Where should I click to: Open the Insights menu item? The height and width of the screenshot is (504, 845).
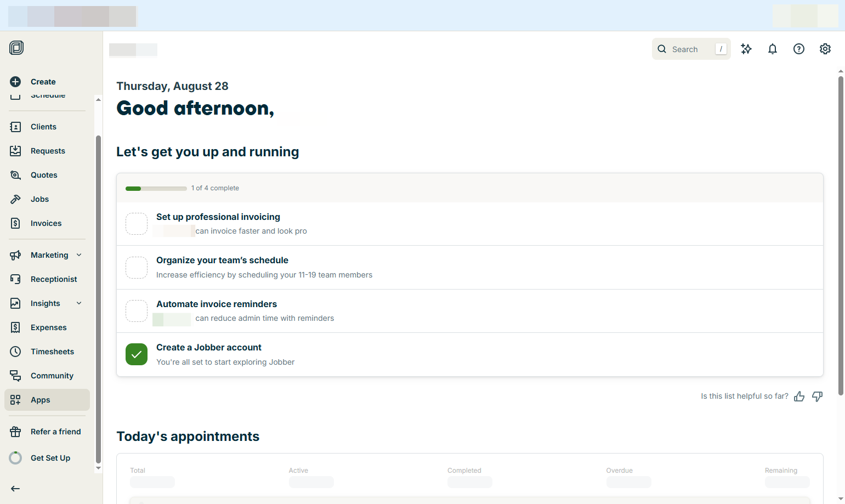(47, 303)
